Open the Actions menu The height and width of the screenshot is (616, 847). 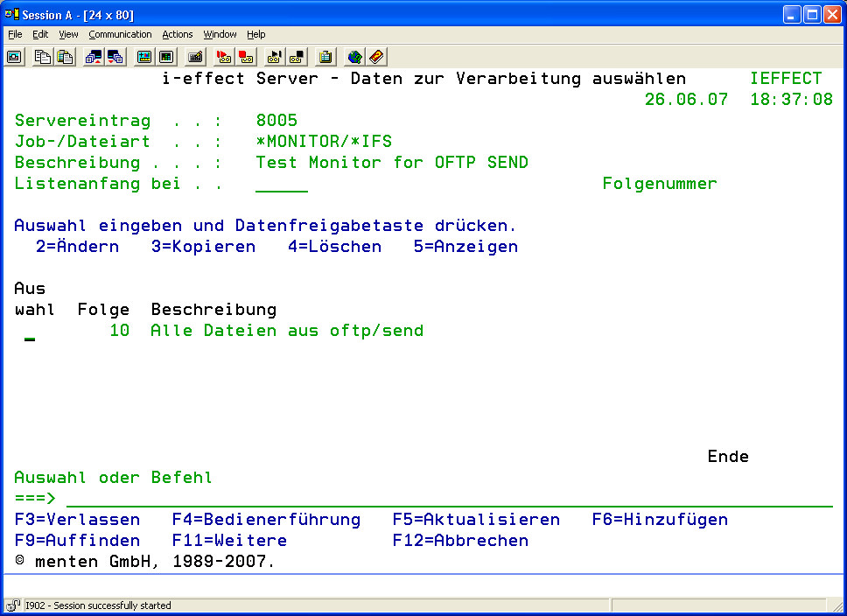(178, 34)
